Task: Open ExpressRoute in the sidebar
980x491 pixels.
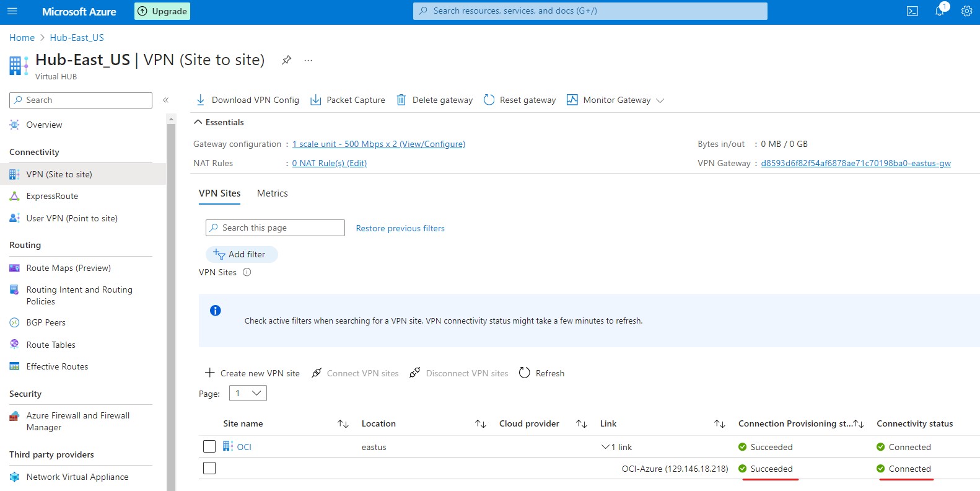Action: [x=52, y=196]
